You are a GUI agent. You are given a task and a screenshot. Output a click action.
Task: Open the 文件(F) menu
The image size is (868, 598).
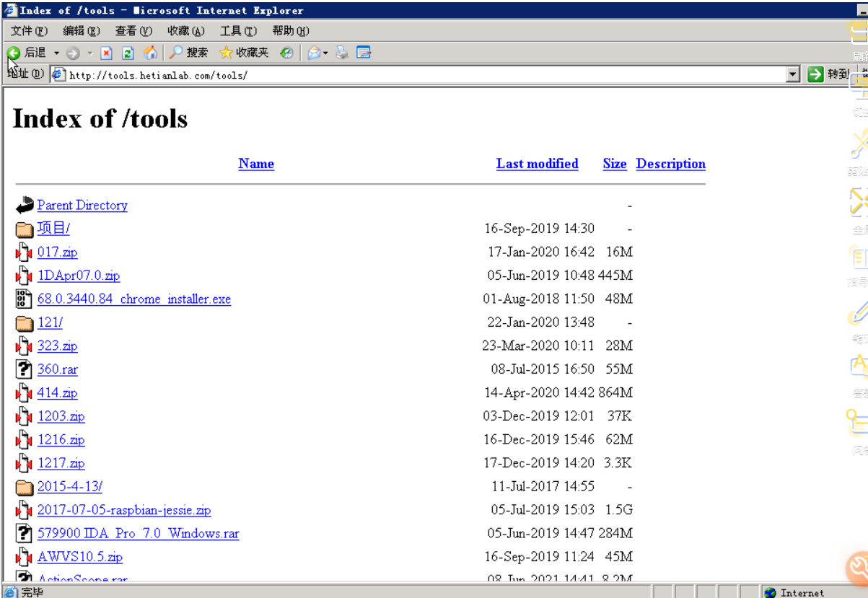coord(29,31)
